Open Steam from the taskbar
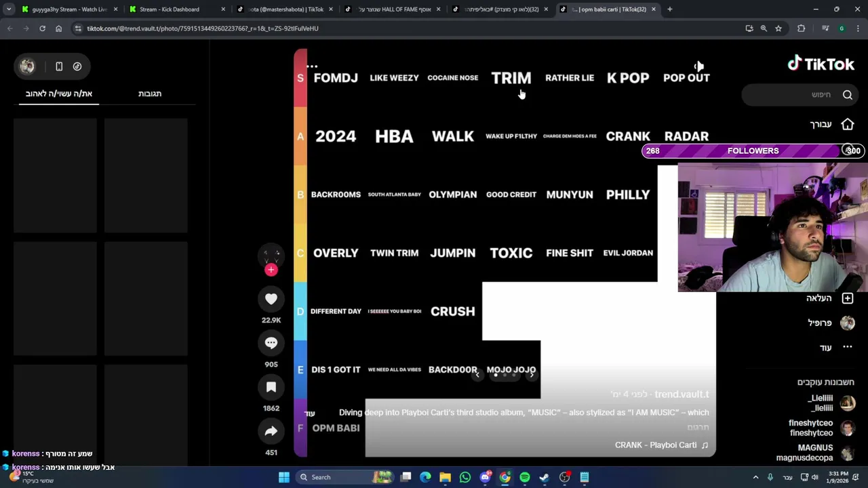The height and width of the screenshot is (488, 868). (x=545, y=477)
